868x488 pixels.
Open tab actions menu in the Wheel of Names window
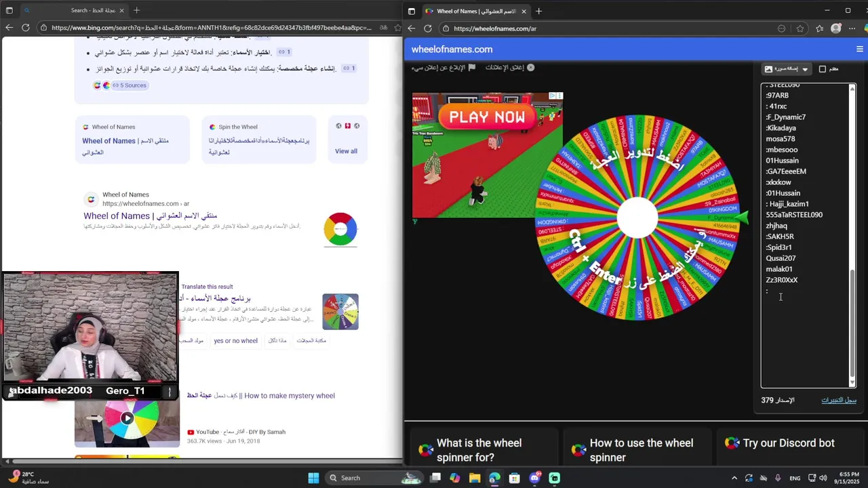click(411, 11)
